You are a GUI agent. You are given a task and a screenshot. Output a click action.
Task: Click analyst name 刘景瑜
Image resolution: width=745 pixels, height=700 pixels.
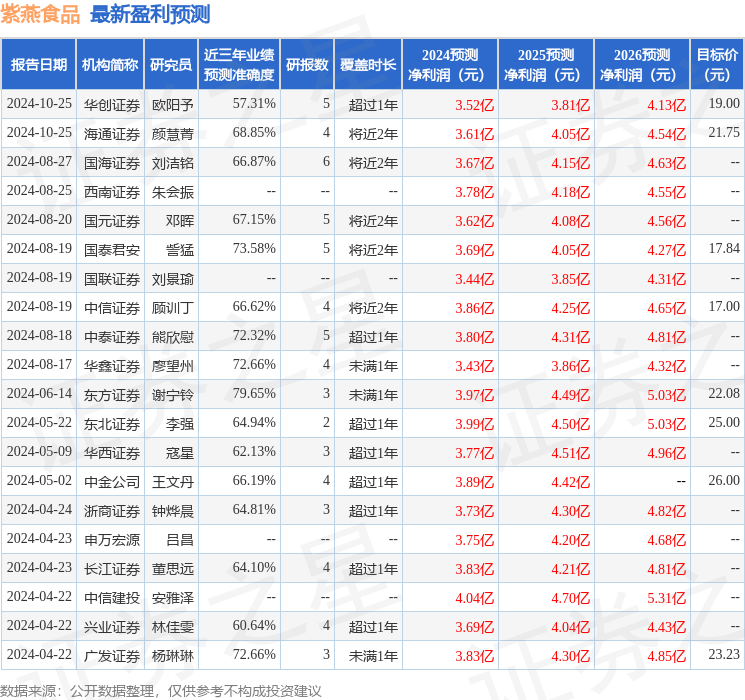click(x=172, y=279)
